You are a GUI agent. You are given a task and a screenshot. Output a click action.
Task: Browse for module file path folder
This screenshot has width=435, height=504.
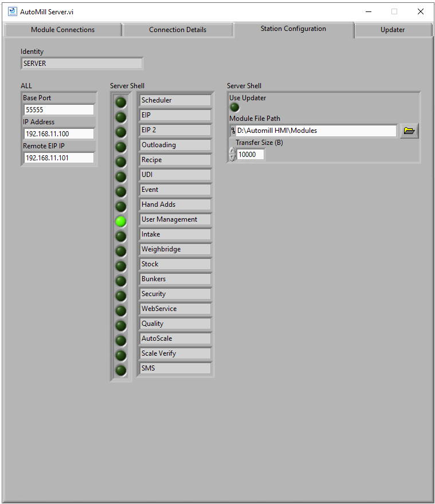click(x=409, y=131)
